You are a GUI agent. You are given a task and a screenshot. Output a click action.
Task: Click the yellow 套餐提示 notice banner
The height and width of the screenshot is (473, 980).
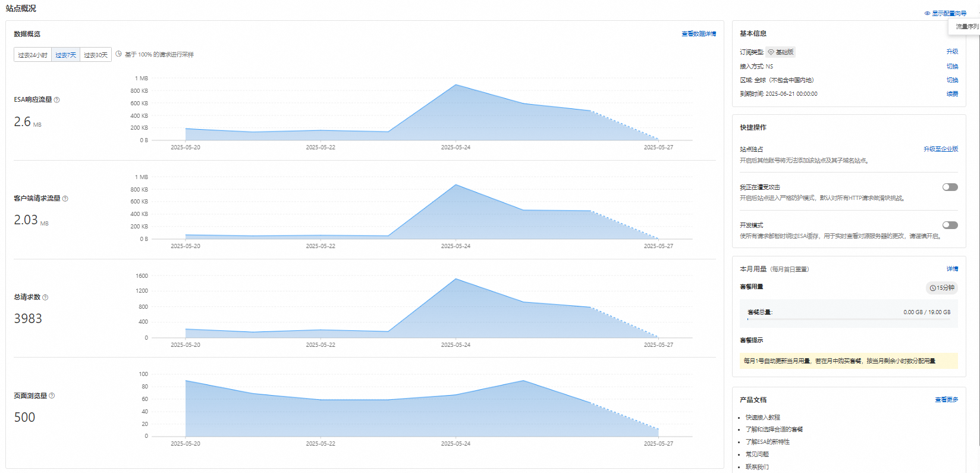[x=849, y=361]
